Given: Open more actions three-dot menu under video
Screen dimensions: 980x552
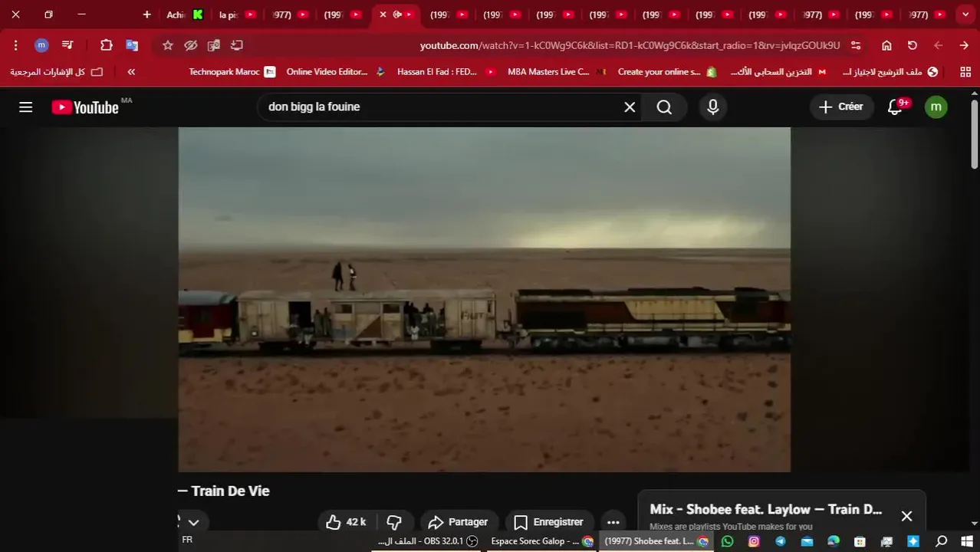Looking at the screenshot, I should 612,522.
